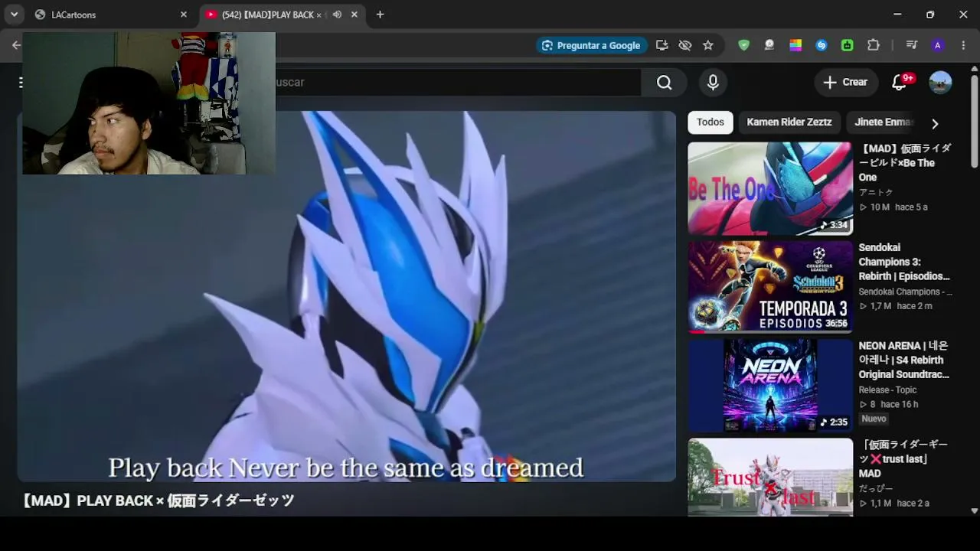This screenshot has width=980, height=551.
Task: Click the YouTube search magnifier button
Action: tap(664, 82)
